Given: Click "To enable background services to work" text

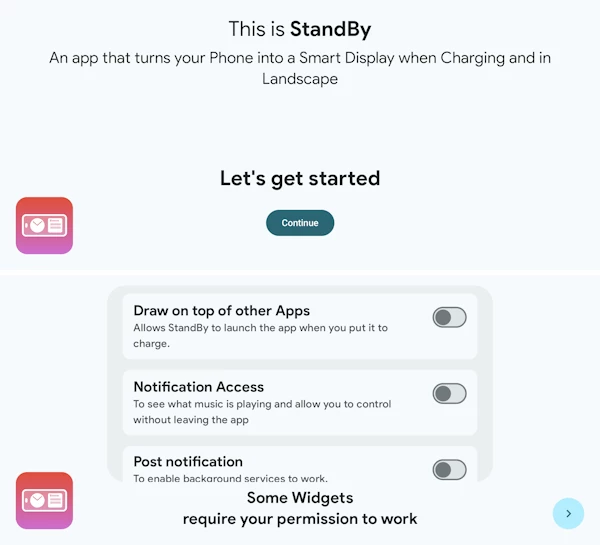Looking at the screenshot, I should click(230, 479).
